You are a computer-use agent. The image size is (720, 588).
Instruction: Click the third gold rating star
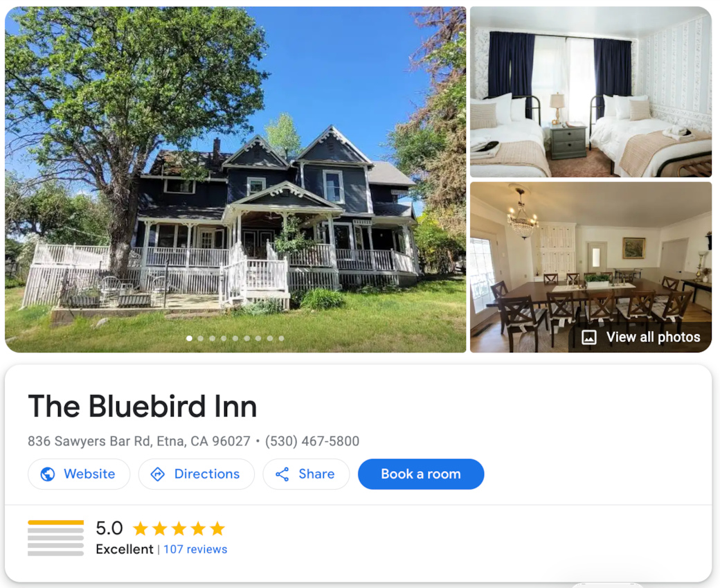(179, 528)
